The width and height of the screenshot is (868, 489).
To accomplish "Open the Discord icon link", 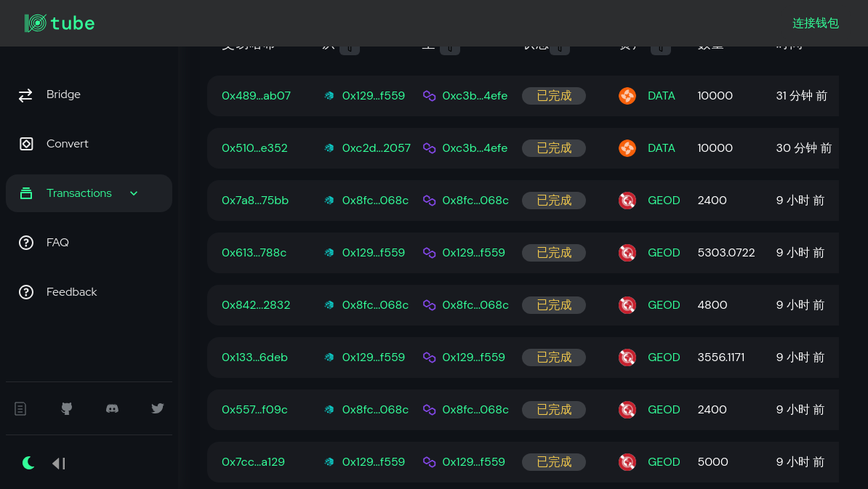I will tap(113, 408).
